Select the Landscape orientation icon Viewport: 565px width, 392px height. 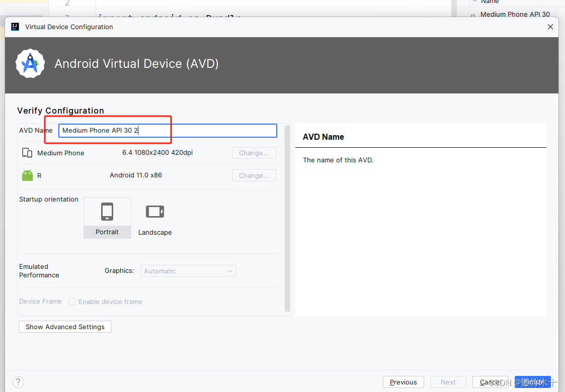pyautogui.click(x=154, y=211)
